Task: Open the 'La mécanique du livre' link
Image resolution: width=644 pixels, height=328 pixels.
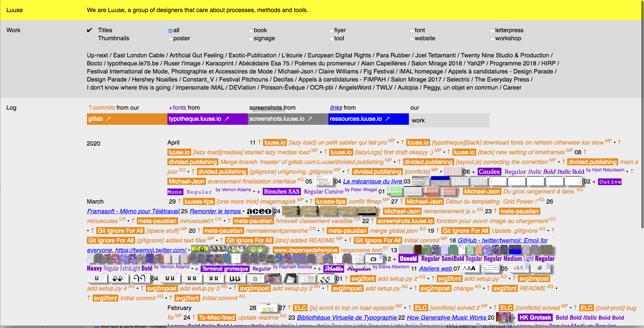Action: click(372, 181)
